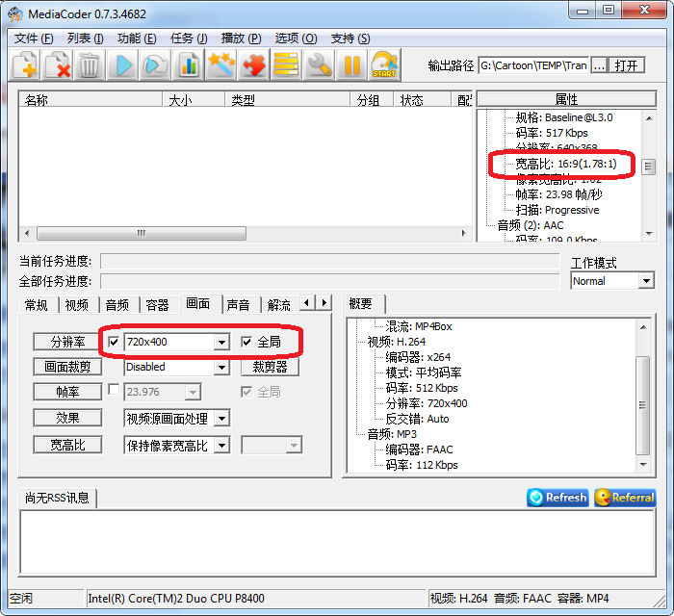Click the yellow list queue icon
Image resolution: width=674 pixels, height=616 pixels.
tap(286, 64)
